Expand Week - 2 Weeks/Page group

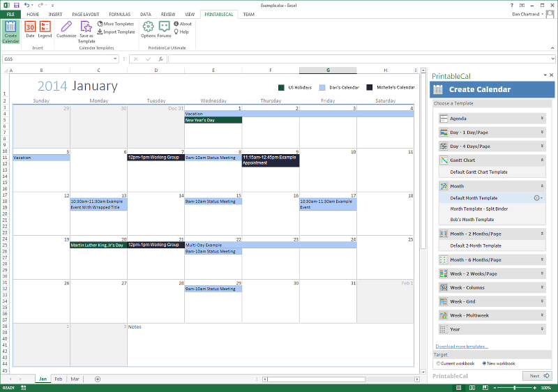[x=543, y=273]
